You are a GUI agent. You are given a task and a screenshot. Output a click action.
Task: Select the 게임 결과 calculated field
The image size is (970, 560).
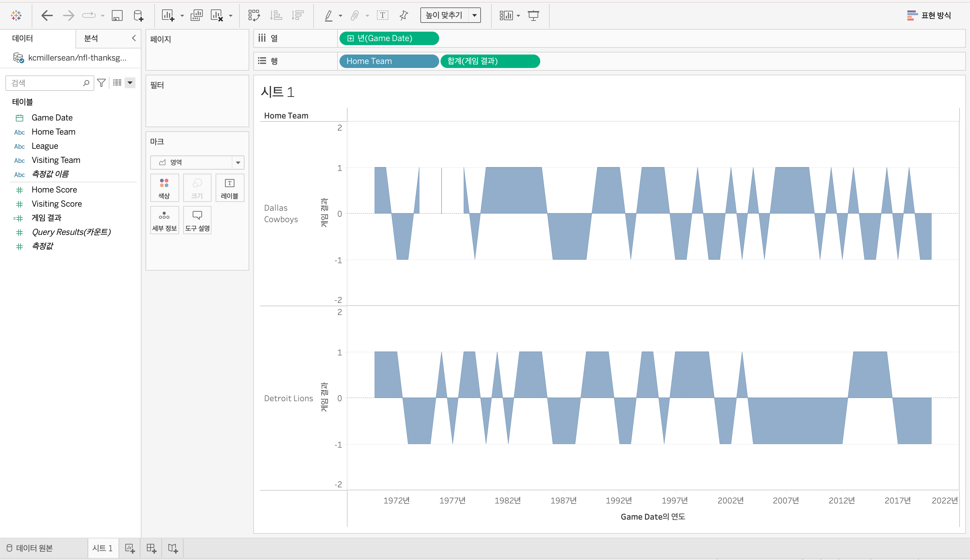pyautogui.click(x=46, y=218)
